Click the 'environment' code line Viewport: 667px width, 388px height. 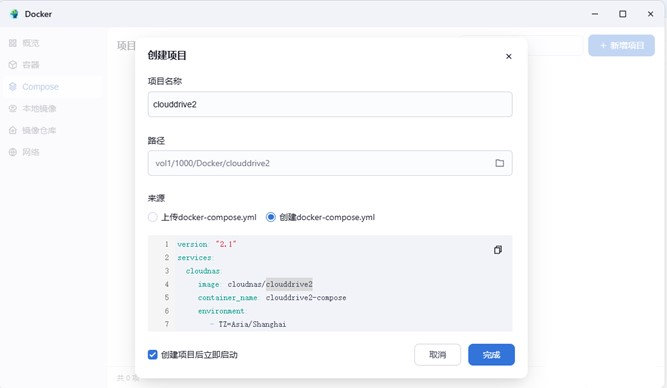(x=222, y=311)
